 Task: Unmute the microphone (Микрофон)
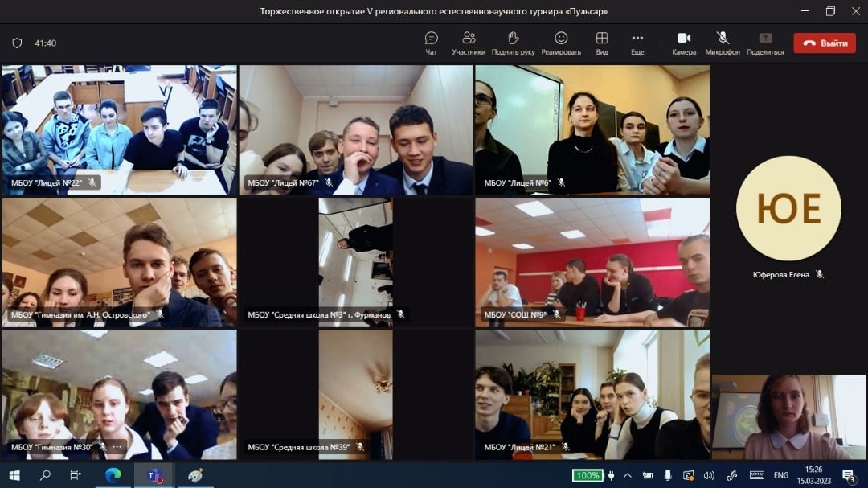tap(723, 43)
